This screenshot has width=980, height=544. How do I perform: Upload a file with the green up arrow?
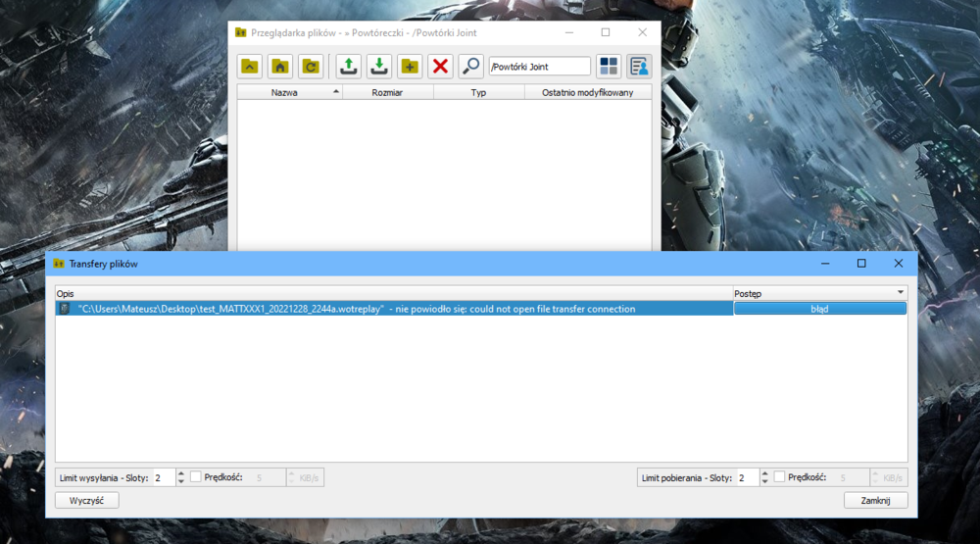(349, 67)
